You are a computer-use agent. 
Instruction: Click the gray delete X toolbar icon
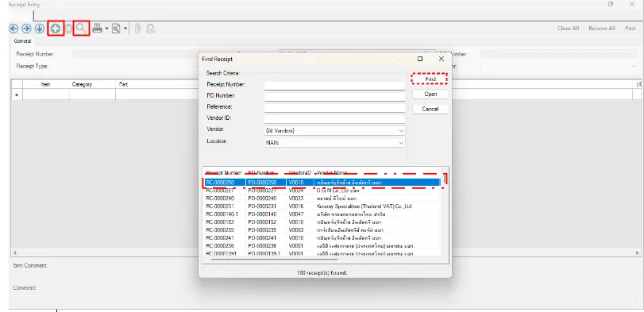68,29
